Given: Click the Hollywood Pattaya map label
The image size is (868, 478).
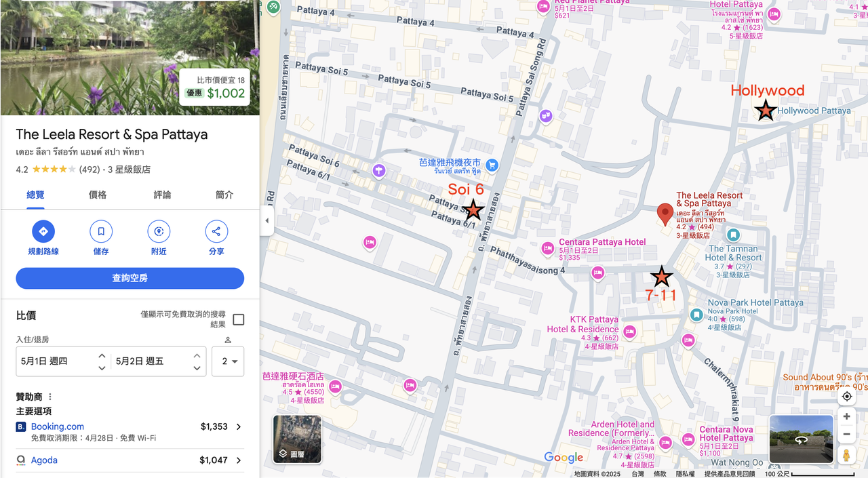Looking at the screenshot, I should [x=814, y=111].
